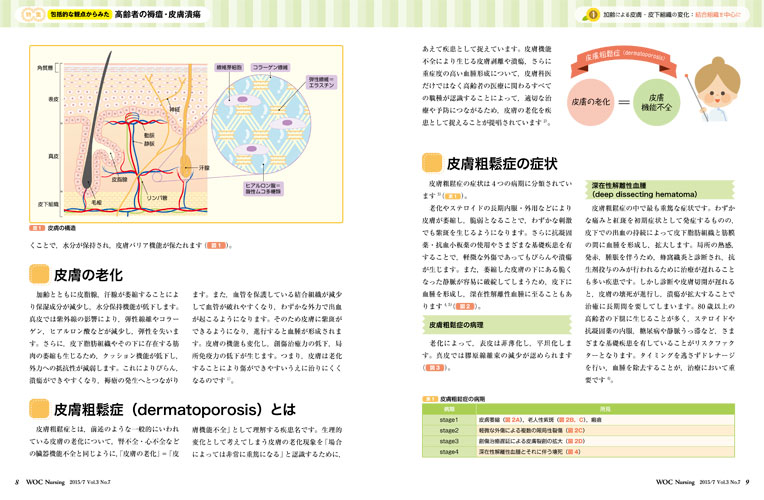The image size is (764, 500).
Task: Click the 'リンパ管' label in the skin diagram
Action: [x=157, y=198]
